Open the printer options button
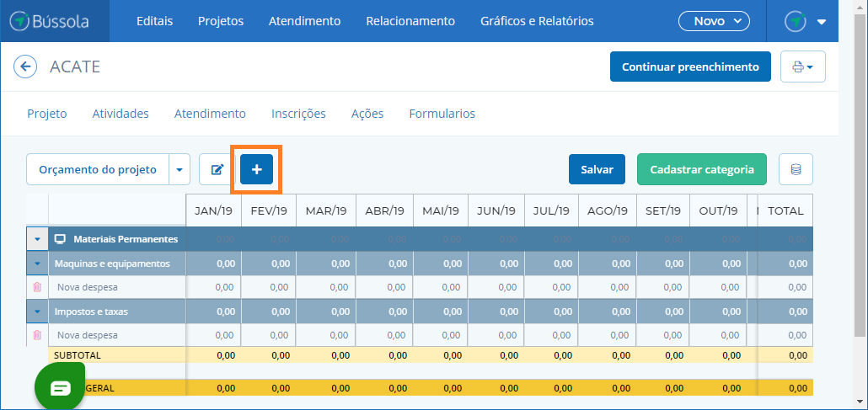Viewport: 868px width, 410px height. pyautogui.click(x=802, y=67)
